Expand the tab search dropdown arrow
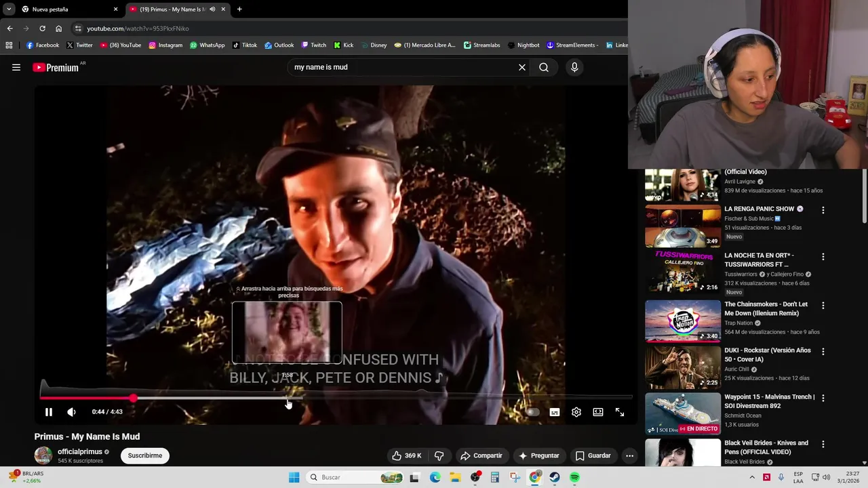Image resolution: width=868 pixels, height=488 pixels. pyautogui.click(x=8, y=9)
